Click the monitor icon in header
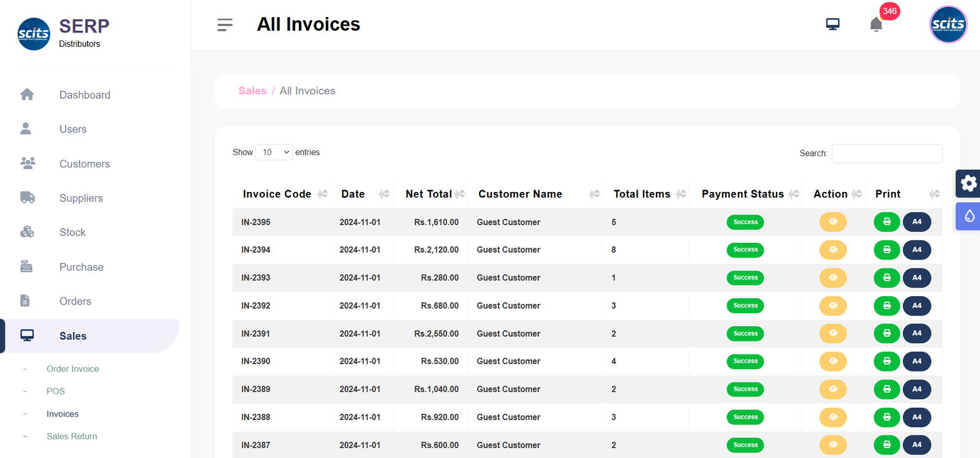The width and height of the screenshot is (980, 458). pyautogui.click(x=832, y=25)
